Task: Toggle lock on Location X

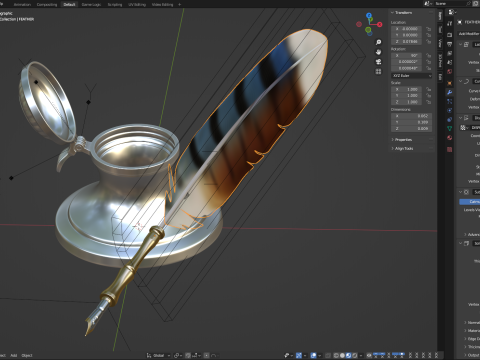Action: tap(429, 29)
